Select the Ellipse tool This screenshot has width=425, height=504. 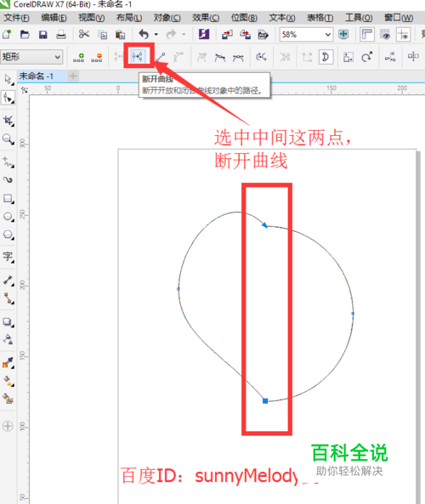(x=8, y=217)
